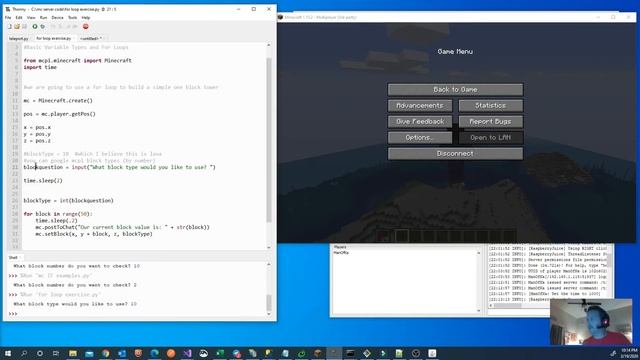Viewport: 640px width, 360px height.
Task: Open Outlook from the taskbar
Action: 122,353
